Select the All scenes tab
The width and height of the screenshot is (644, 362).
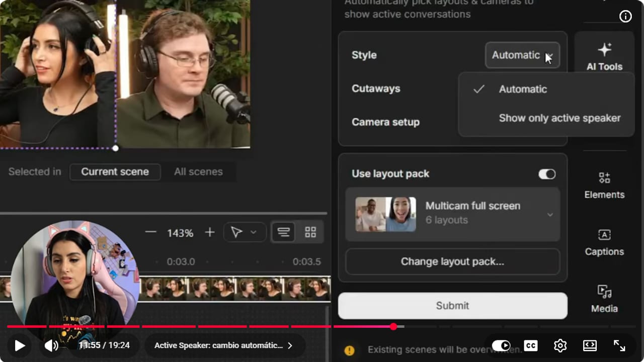pyautogui.click(x=198, y=172)
